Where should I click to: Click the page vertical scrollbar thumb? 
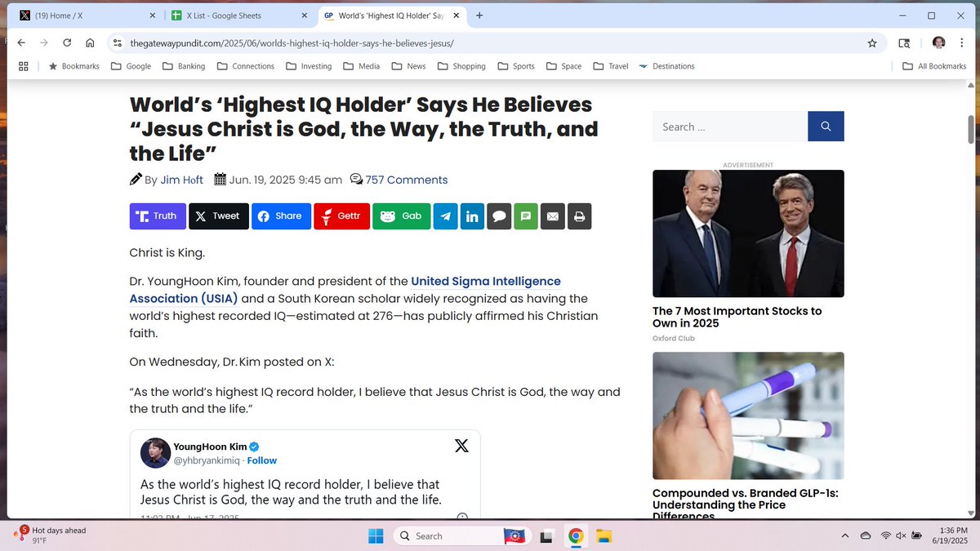tap(970, 130)
